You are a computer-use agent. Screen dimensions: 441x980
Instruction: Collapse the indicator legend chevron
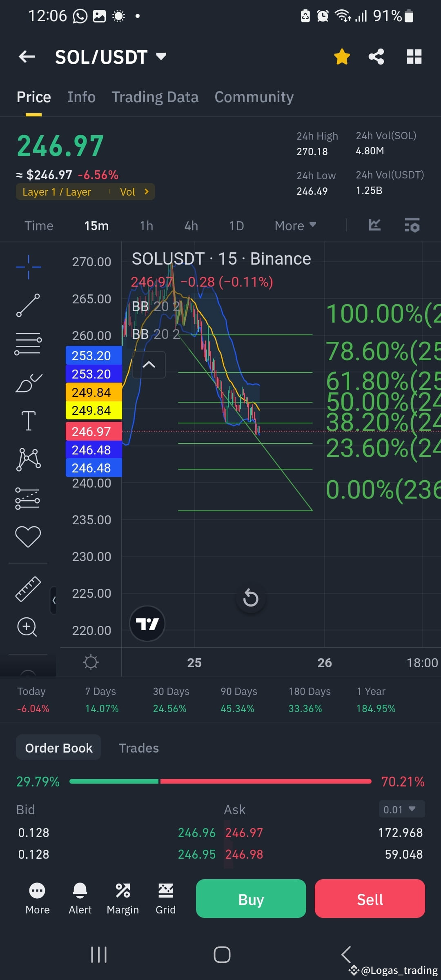click(x=149, y=365)
